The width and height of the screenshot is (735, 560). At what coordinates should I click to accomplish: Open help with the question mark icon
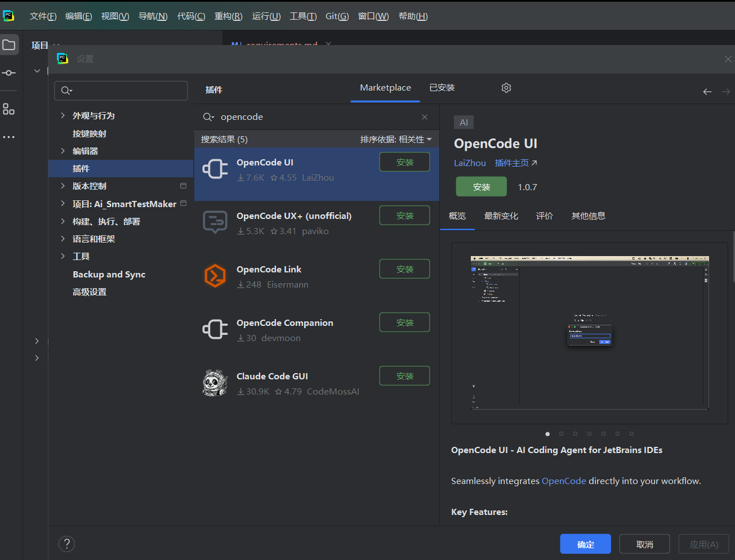pyautogui.click(x=66, y=544)
